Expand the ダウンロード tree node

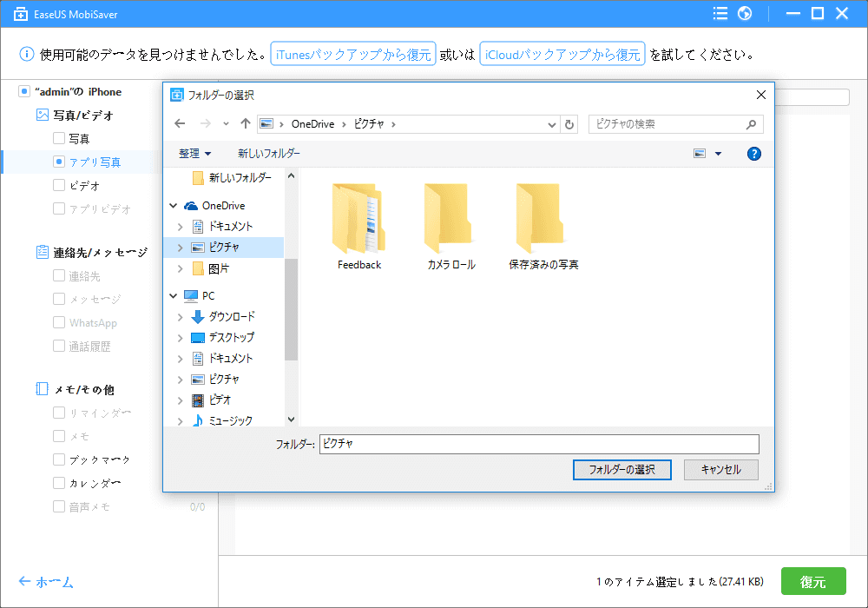pos(180,317)
